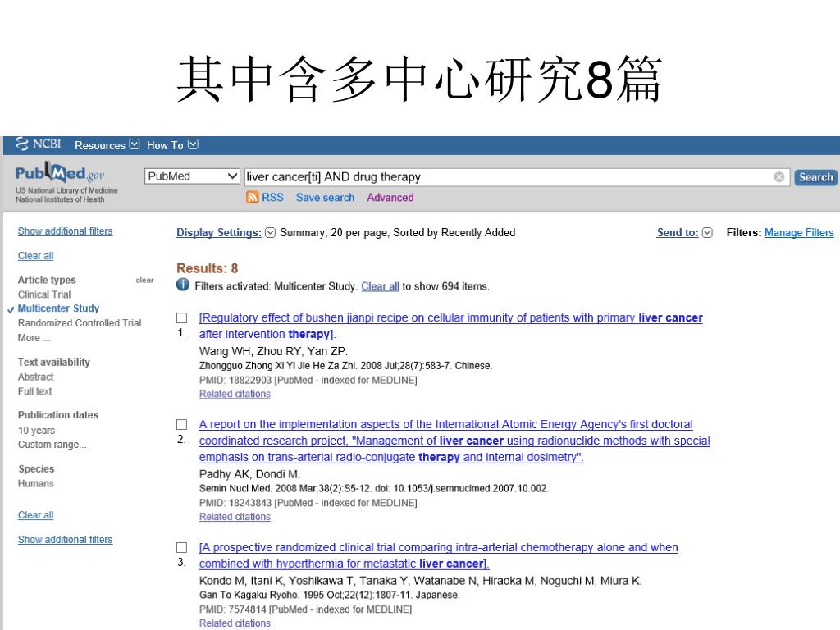Toggle off Multicenter Study filter
The height and width of the screenshot is (630, 840).
click(x=58, y=308)
